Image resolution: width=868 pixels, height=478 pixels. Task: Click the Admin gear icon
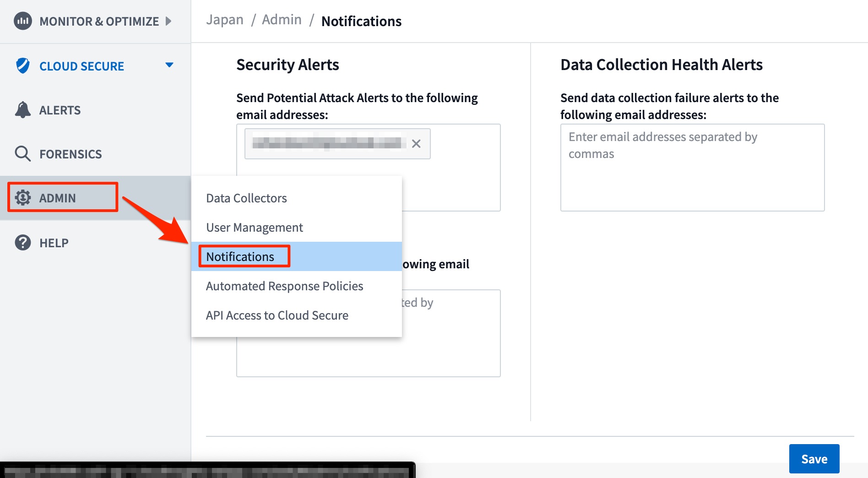(x=22, y=197)
